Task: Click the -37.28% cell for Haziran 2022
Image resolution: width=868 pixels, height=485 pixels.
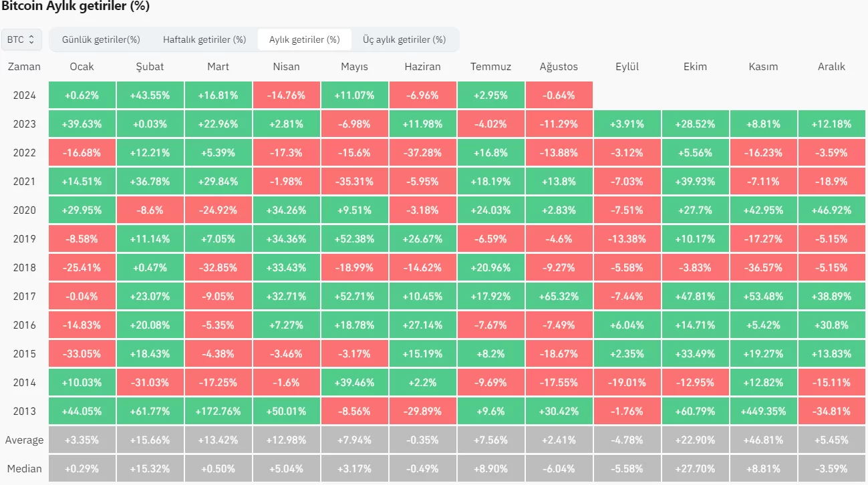Action: click(x=422, y=153)
